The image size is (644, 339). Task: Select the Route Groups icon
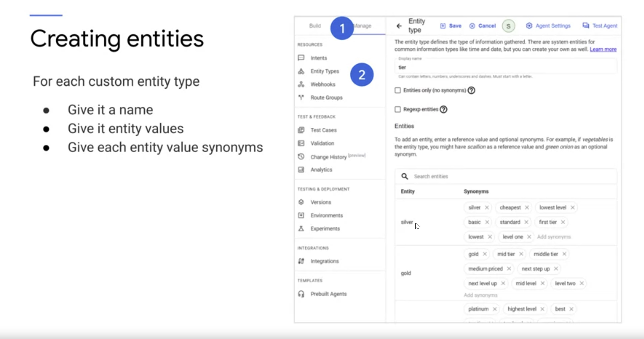point(301,97)
